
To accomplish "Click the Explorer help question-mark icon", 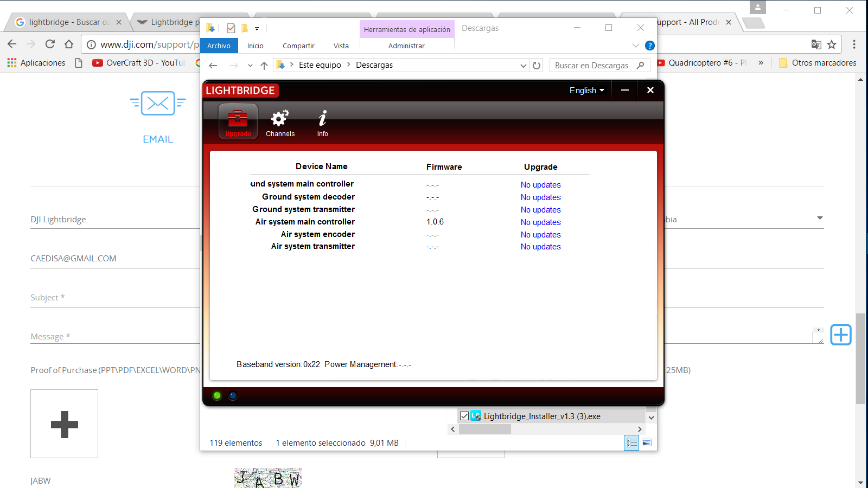I will 650,46.
